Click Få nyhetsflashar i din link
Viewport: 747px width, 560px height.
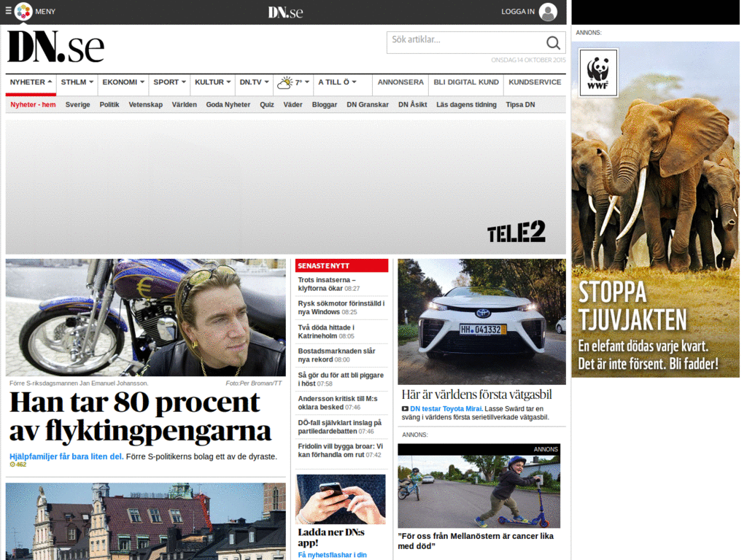click(x=332, y=555)
